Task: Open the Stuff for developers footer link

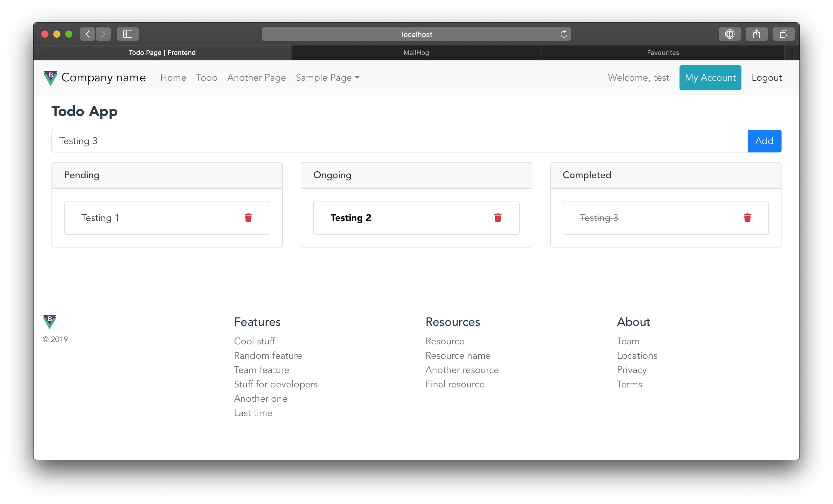Action: pyautogui.click(x=276, y=384)
